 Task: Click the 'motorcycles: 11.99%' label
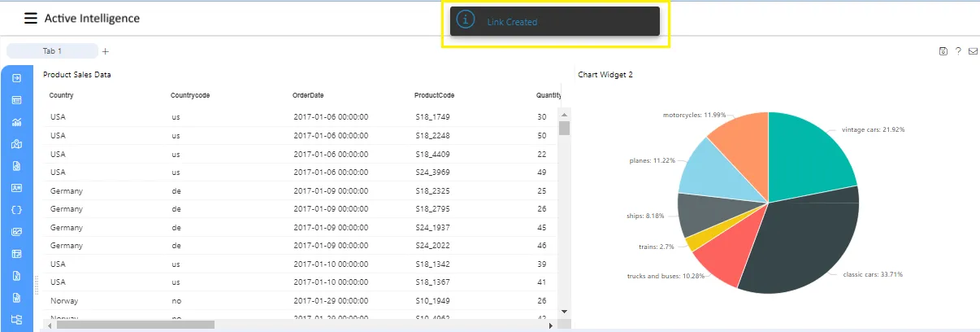click(x=694, y=115)
